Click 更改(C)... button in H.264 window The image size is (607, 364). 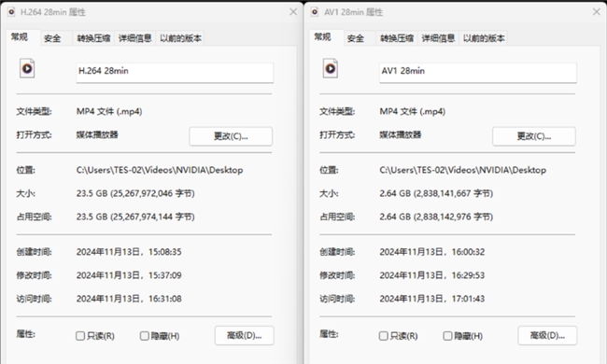231,136
